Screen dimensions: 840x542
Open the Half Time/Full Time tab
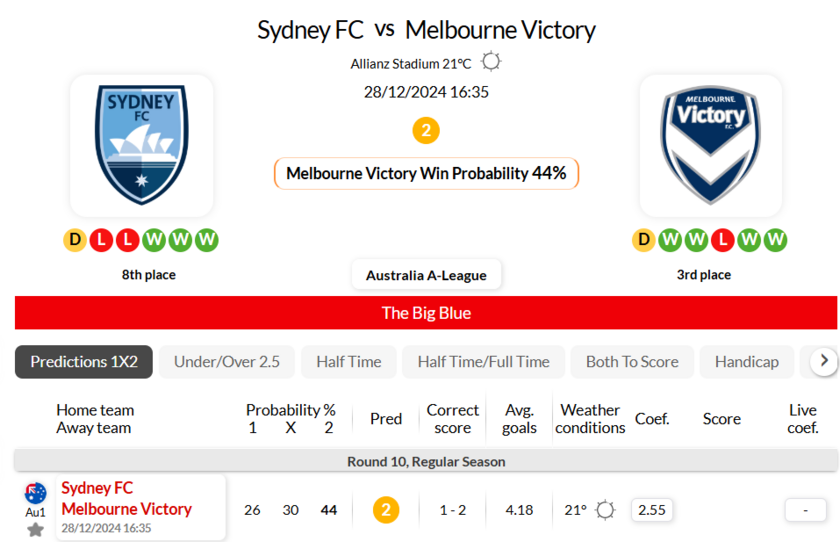pyautogui.click(x=484, y=362)
